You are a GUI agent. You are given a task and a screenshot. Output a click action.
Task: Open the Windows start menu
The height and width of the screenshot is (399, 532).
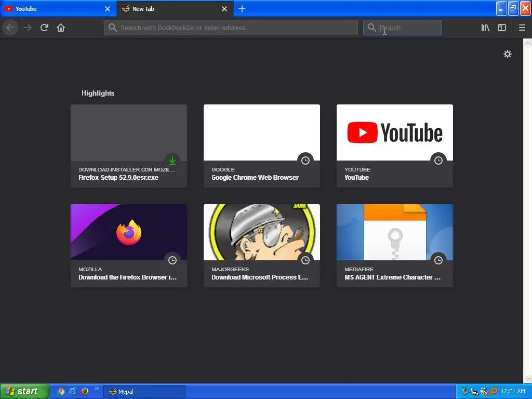24,391
